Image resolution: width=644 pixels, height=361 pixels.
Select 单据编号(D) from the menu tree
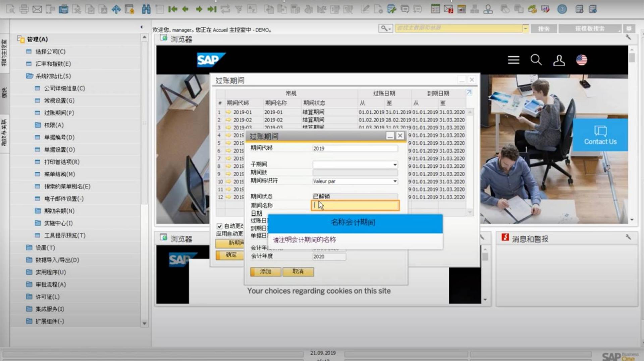click(x=59, y=137)
